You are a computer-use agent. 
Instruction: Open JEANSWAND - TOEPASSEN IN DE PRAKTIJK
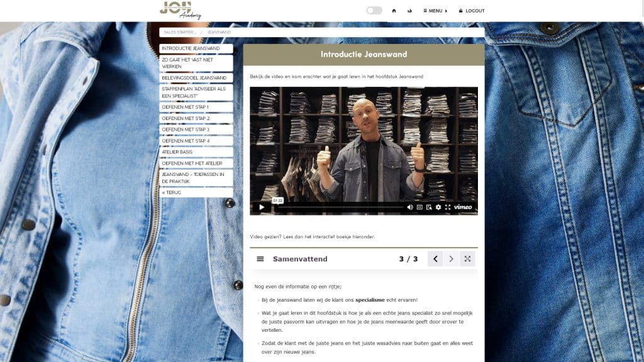pos(196,178)
